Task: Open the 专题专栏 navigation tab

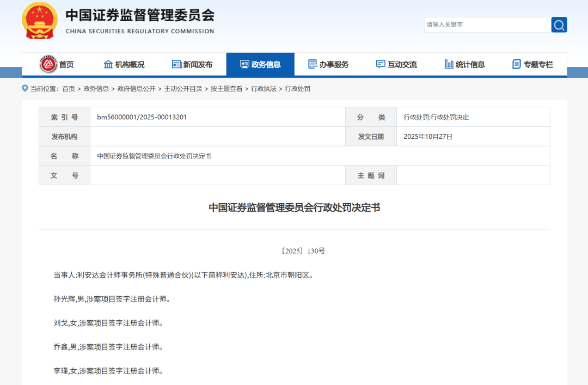Action: click(x=532, y=65)
